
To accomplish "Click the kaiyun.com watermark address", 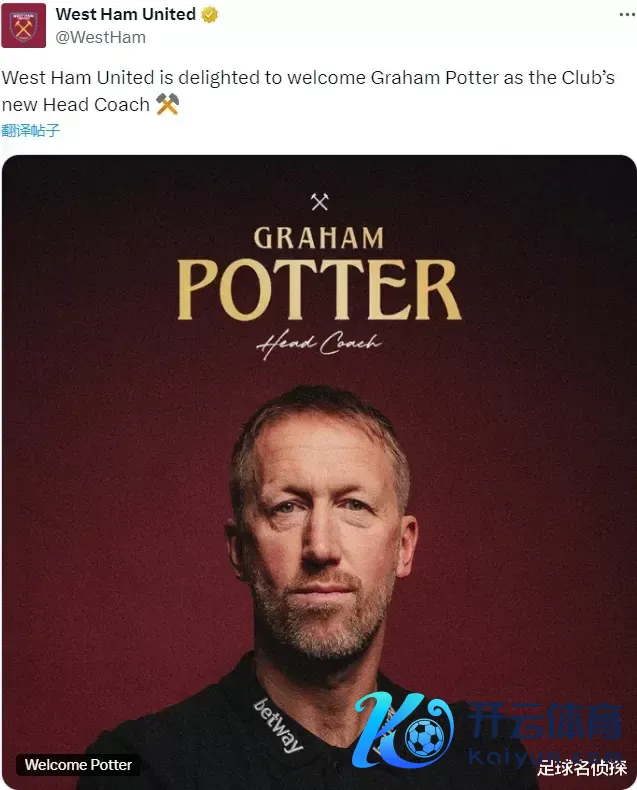I will click(545, 757).
